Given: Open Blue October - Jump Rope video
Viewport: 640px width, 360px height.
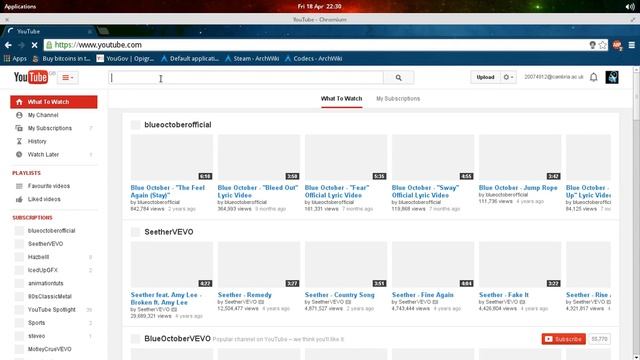Looking at the screenshot, I should click(x=518, y=188).
